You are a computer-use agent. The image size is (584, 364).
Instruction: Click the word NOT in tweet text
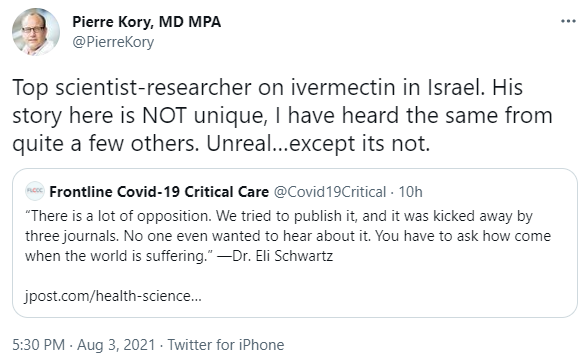164,115
